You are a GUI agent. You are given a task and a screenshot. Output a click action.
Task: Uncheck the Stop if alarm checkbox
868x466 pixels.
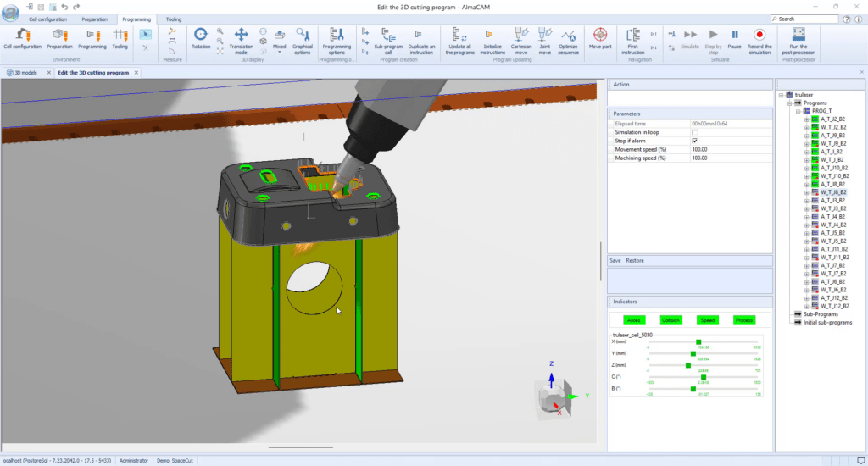695,141
